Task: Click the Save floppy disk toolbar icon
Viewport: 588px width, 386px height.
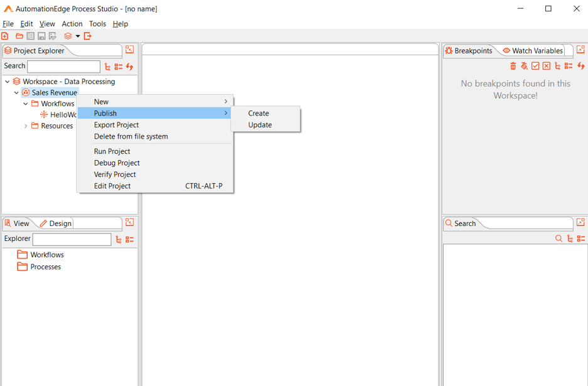Action: click(x=41, y=36)
